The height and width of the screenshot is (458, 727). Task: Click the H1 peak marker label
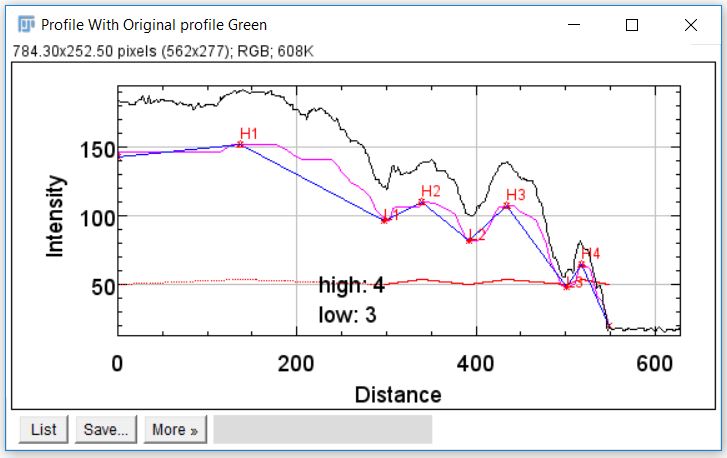249,134
